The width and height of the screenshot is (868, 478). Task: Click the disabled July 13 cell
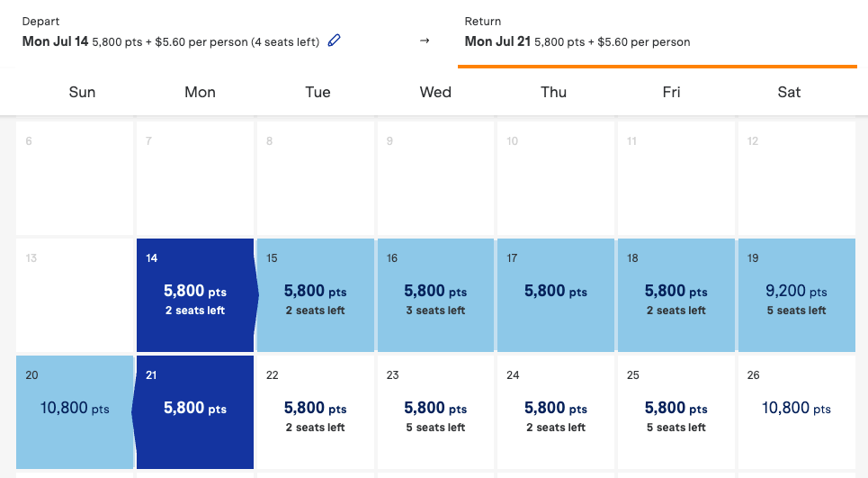(x=75, y=294)
